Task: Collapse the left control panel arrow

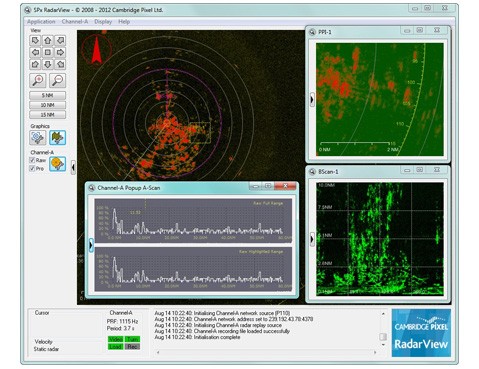Action: point(73,167)
